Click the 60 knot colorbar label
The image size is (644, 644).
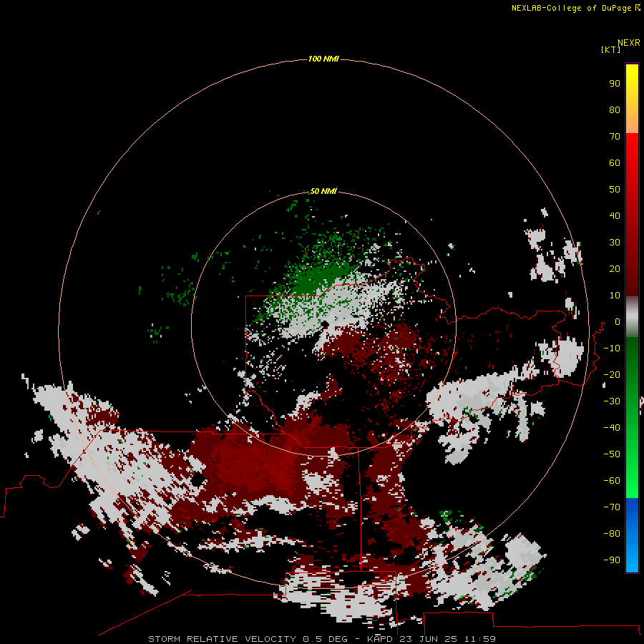click(615, 162)
